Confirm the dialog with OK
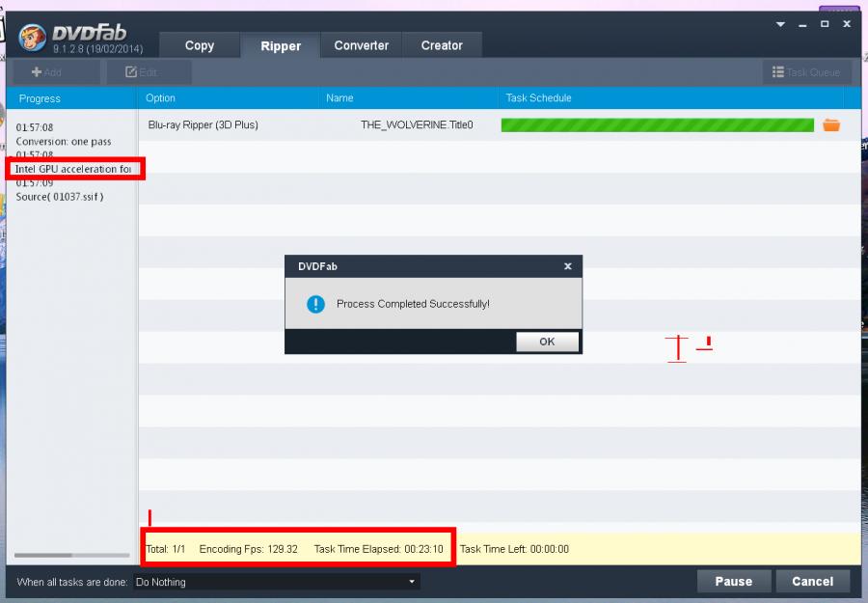The height and width of the screenshot is (603, 868). coord(547,342)
